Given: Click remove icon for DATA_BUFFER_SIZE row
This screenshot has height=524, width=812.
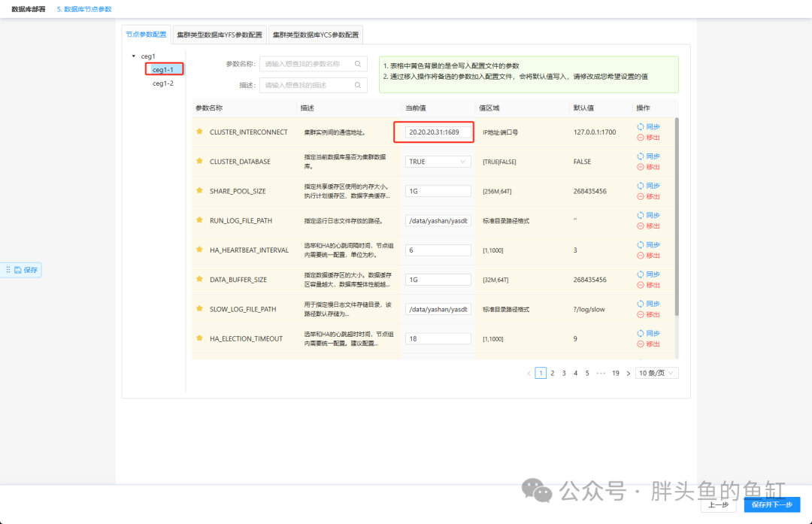Looking at the screenshot, I should click(641, 285).
